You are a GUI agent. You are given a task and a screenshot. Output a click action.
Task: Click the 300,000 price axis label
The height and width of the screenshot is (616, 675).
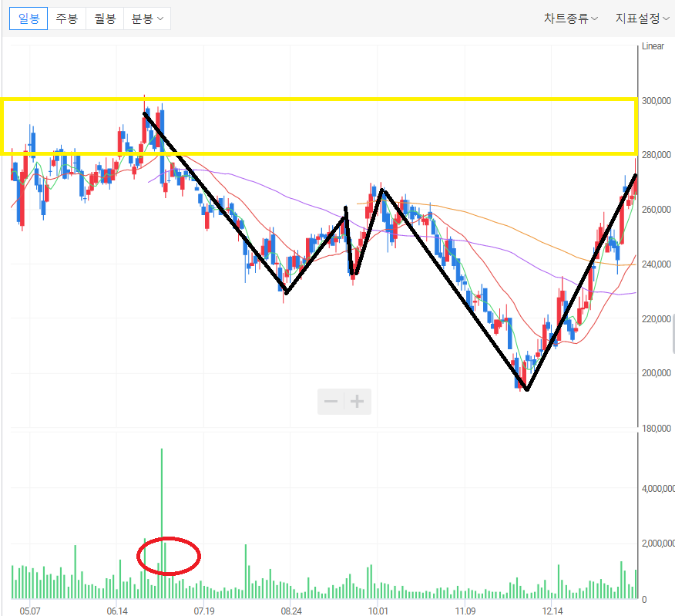[x=656, y=101]
